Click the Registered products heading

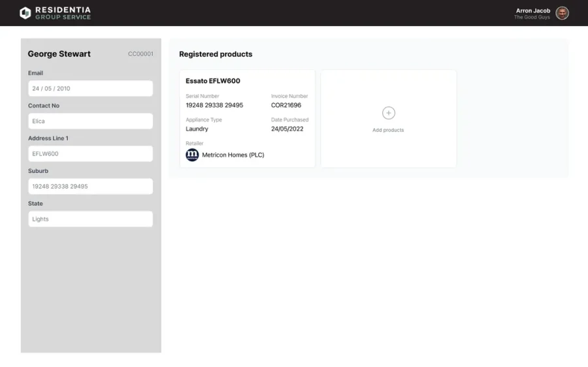click(x=216, y=54)
